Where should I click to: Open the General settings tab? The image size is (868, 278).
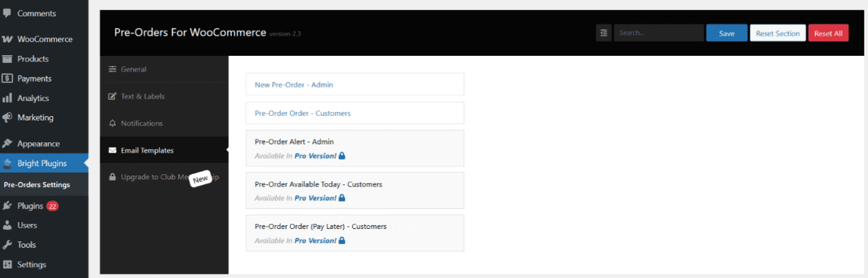coord(133,69)
